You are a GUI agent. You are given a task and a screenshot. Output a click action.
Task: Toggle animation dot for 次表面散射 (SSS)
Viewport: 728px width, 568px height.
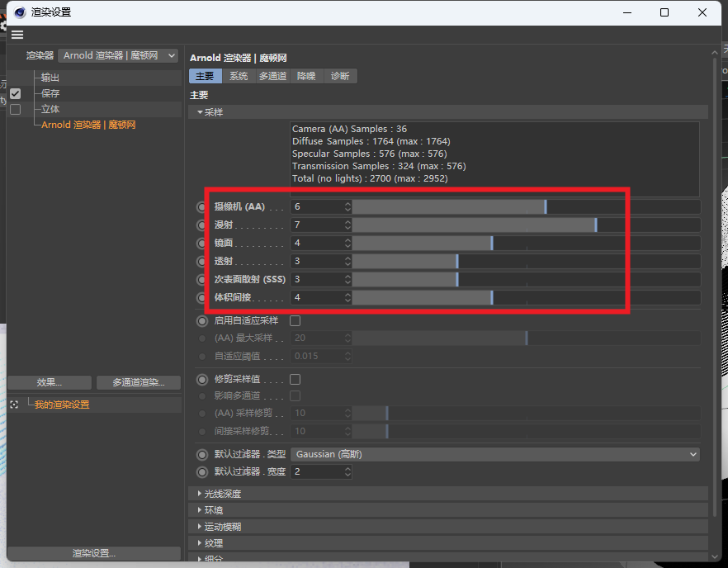point(202,280)
